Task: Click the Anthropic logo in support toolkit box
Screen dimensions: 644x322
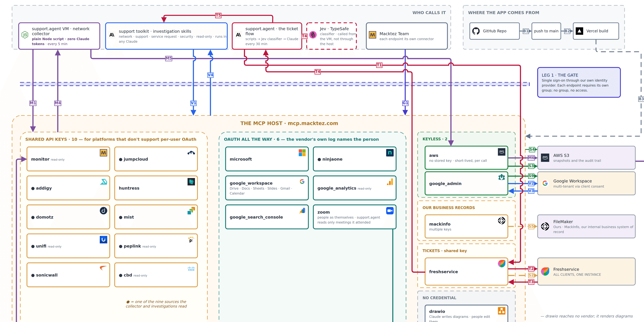Action: 112,35
